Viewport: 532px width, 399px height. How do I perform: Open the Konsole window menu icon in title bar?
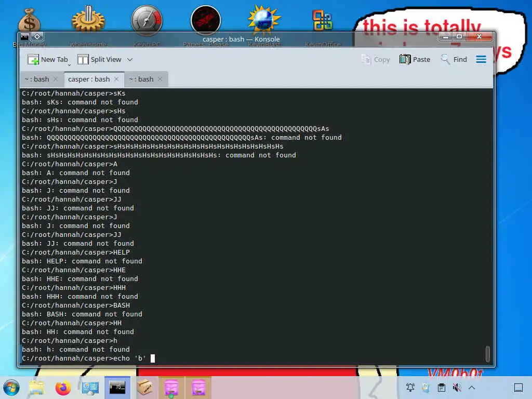click(25, 36)
